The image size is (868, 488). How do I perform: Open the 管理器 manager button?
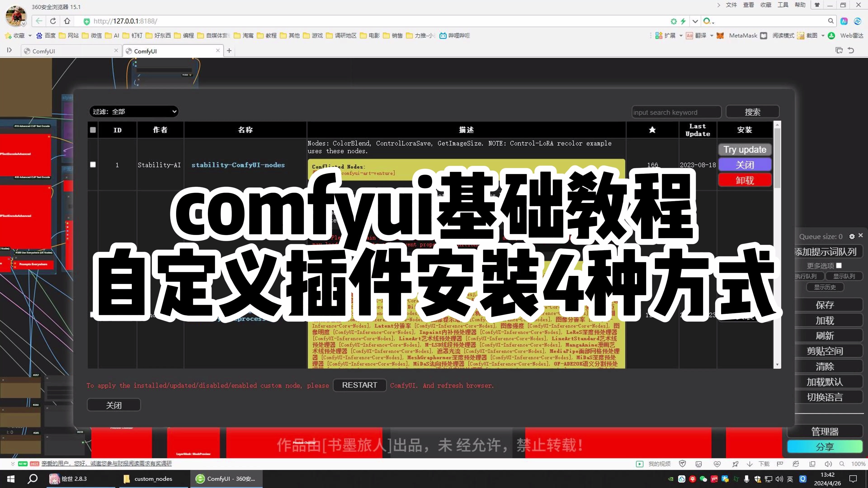(825, 432)
